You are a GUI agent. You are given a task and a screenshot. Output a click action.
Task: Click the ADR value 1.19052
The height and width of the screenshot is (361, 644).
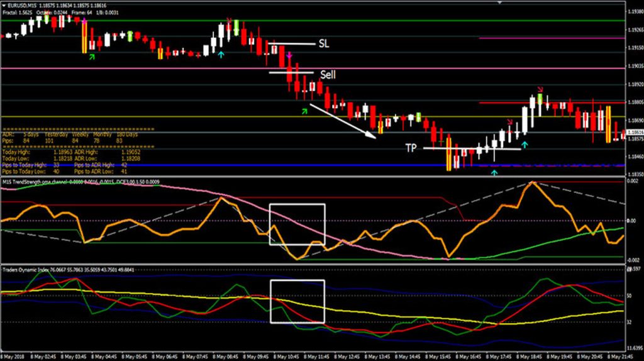pos(131,152)
